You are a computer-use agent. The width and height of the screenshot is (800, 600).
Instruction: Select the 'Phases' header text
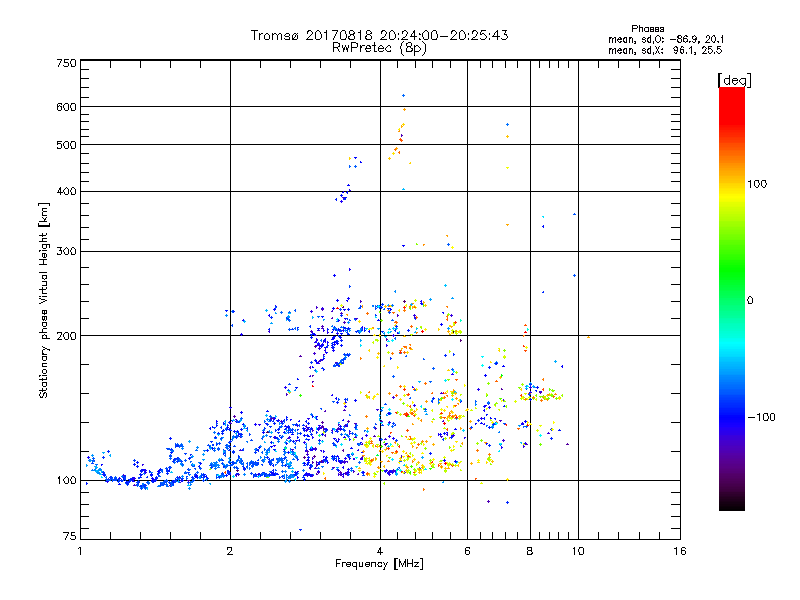647,29
